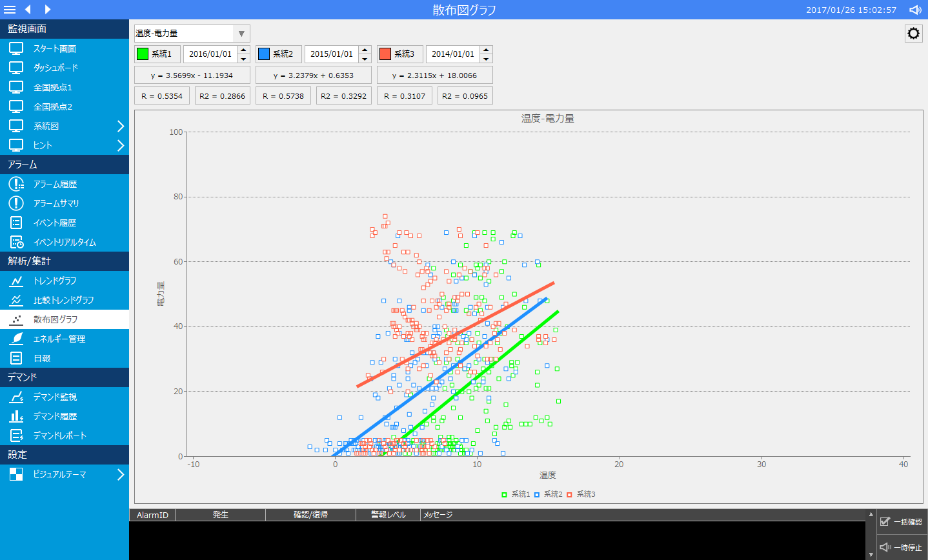Click the イベントリアルタイム clock-list icon
The height and width of the screenshot is (560, 928).
coord(17,242)
